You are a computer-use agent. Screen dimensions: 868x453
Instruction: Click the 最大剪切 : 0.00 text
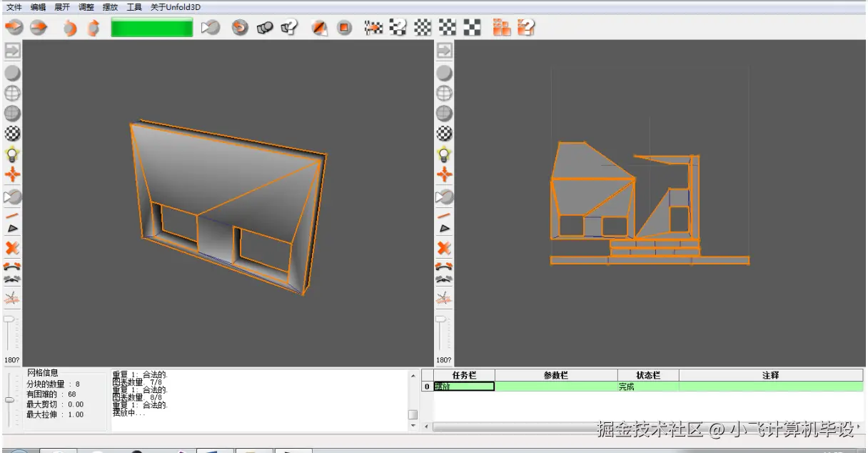[55, 404]
